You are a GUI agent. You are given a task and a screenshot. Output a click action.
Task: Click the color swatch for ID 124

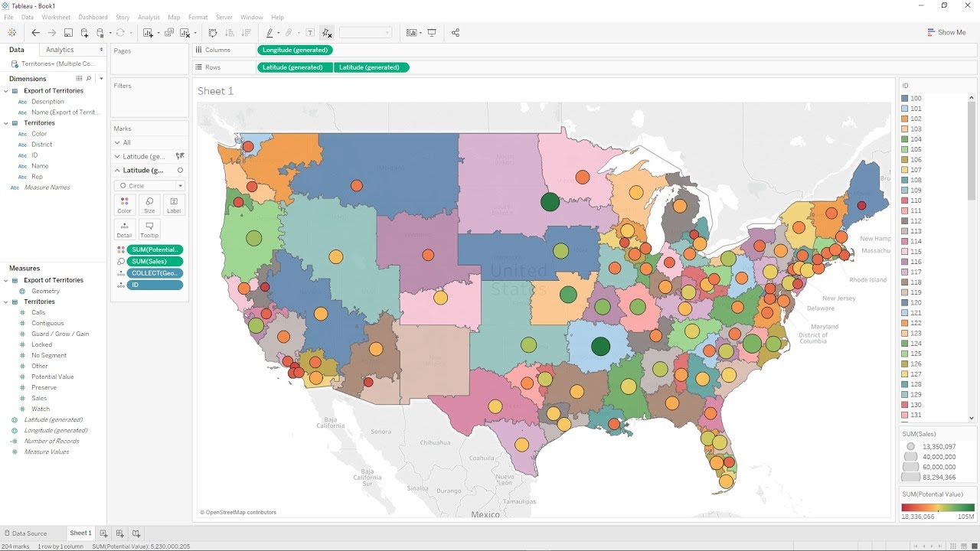(905, 344)
